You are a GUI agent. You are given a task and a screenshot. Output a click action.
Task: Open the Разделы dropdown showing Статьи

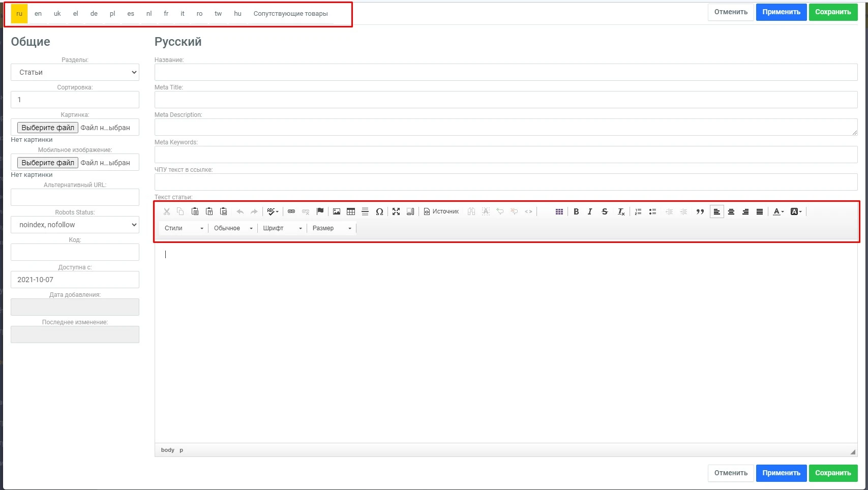[x=75, y=72]
